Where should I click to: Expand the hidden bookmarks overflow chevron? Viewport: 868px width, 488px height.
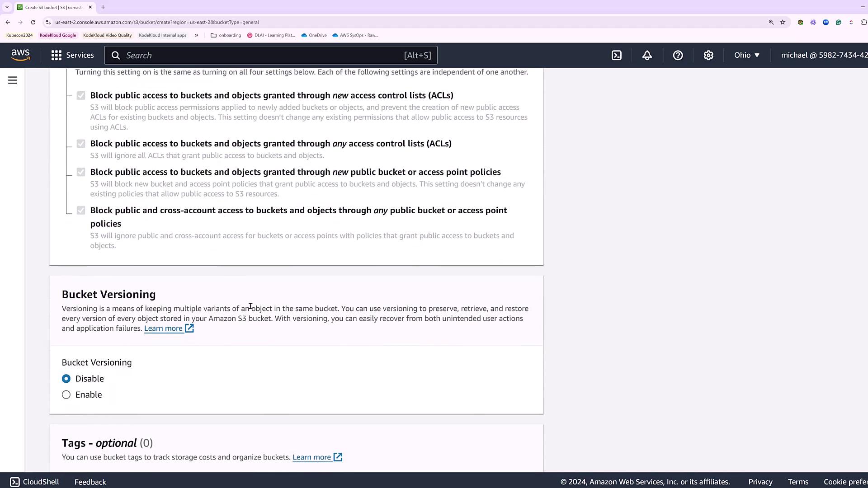pyautogui.click(x=196, y=35)
